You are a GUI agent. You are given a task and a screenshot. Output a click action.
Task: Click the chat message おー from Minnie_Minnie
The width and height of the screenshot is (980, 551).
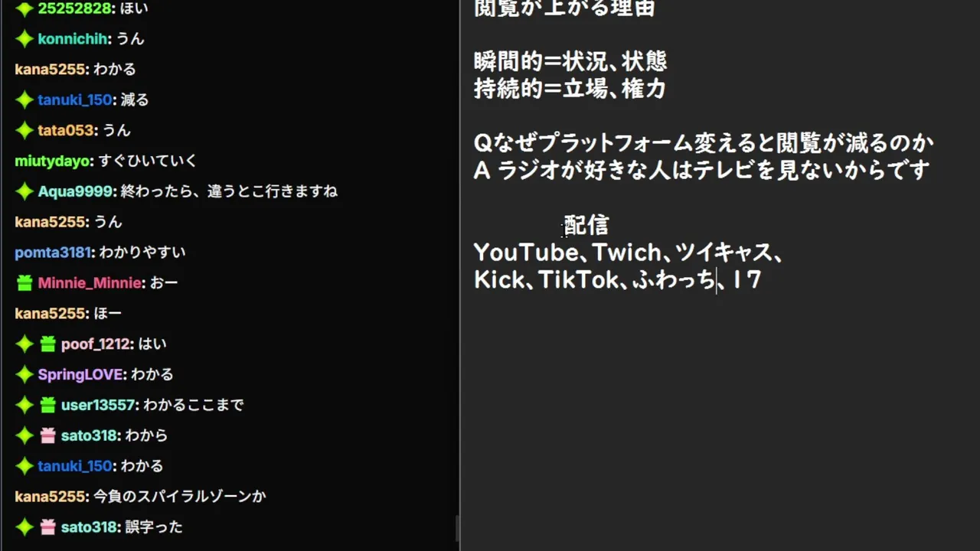pos(164,283)
